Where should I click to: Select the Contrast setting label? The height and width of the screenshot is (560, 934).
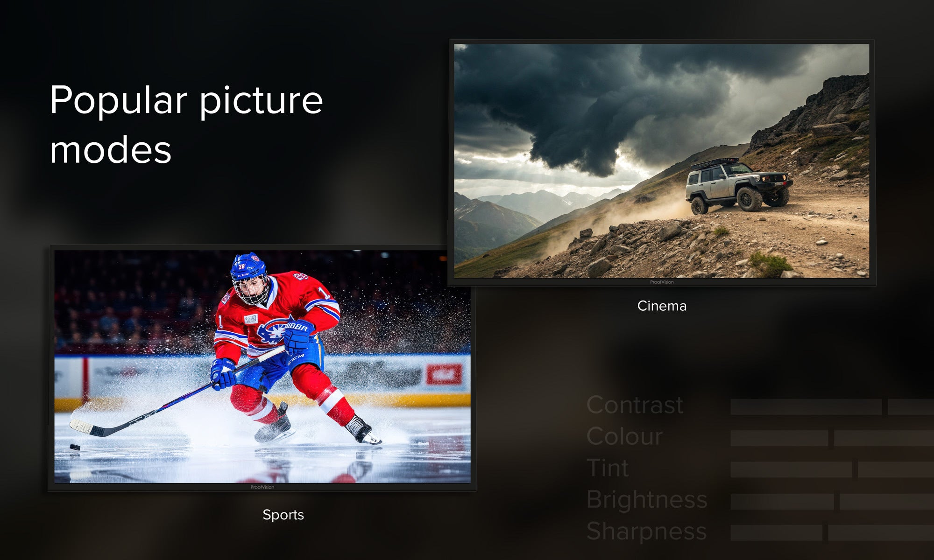[x=635, y=405]
